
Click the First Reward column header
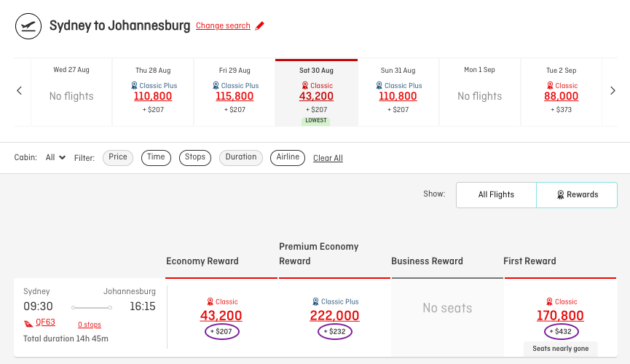[529, 261]
